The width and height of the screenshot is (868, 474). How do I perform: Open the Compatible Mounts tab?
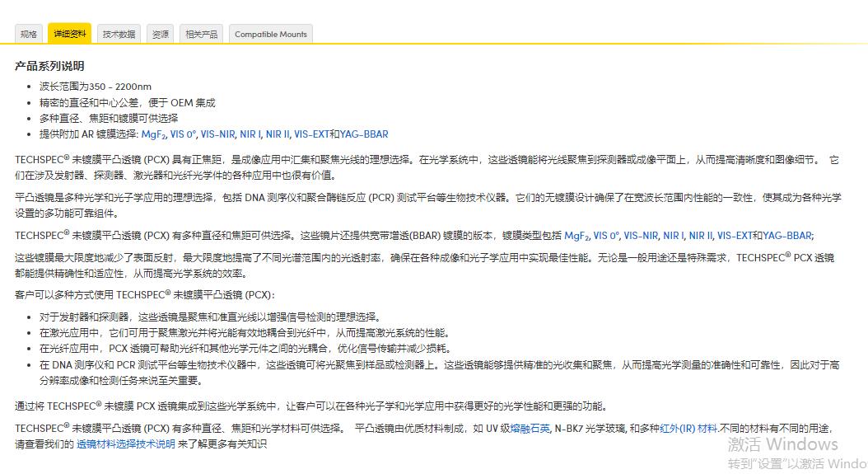click(x=271, y=34)
